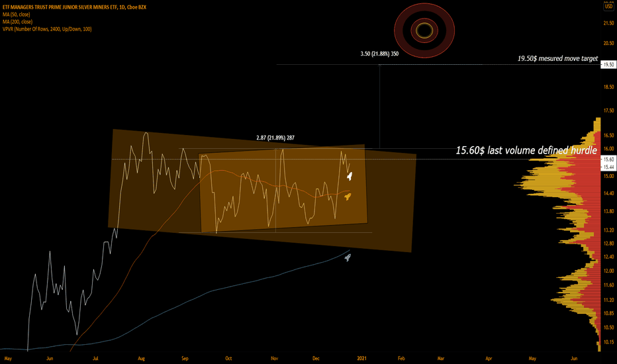
Task: Click the 20.50 price axis value
Action: (609, 43)
